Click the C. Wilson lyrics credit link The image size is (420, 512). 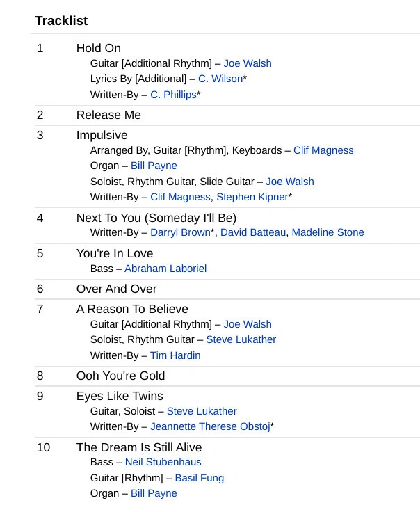coord(220,79)
